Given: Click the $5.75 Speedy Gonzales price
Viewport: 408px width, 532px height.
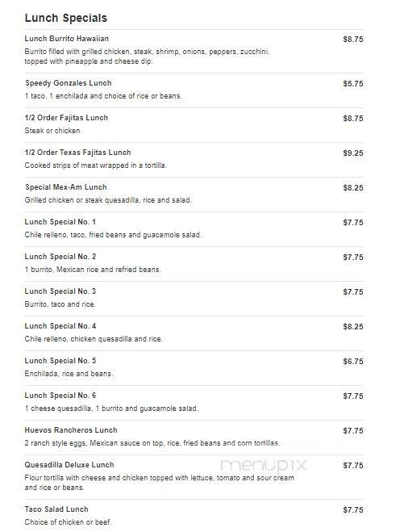Looking at the screenshot, I should pos(352,83).
